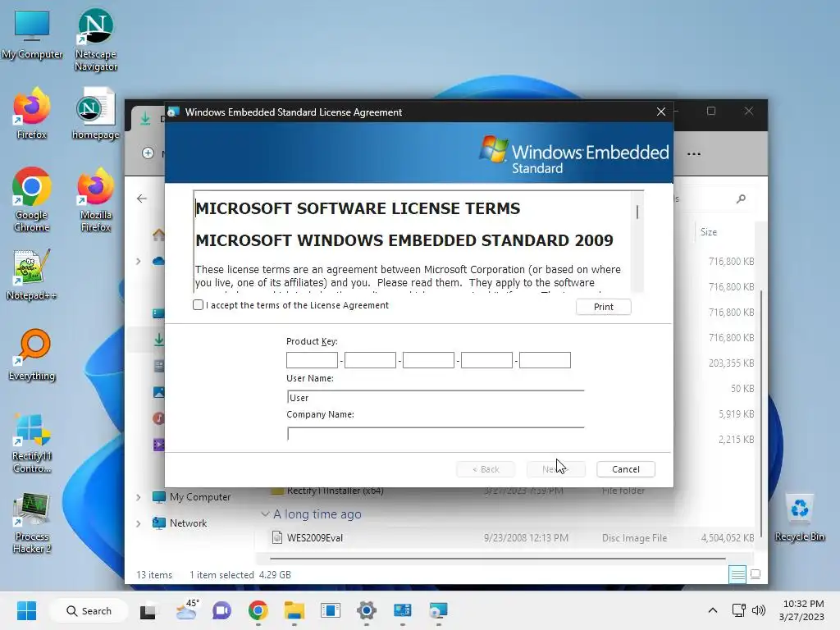This screenshot has height=630, width=840.
Task: Open Mozilla Firefox desktop shortcut
Action: (x=96, y=199)
